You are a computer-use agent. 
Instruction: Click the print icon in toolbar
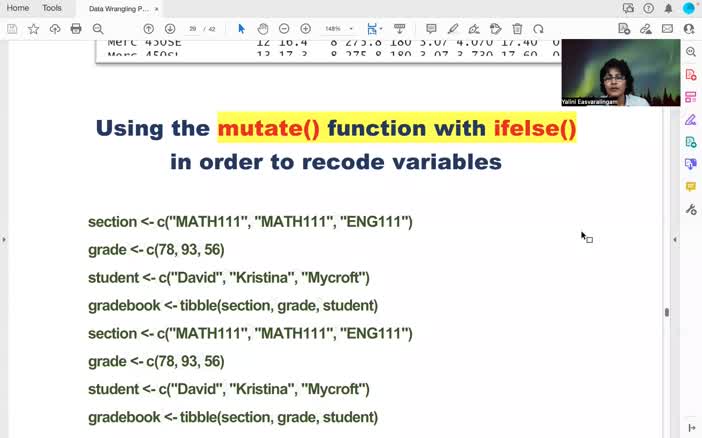(x=76, y=29)
